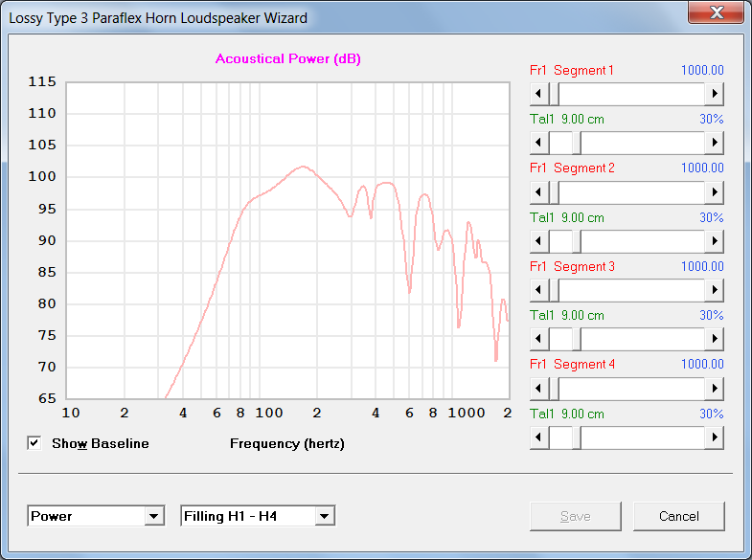Click the Acoustical Power (dB) chart title
The height and width of the screenshot is (560, 752).
click(287, 59)
